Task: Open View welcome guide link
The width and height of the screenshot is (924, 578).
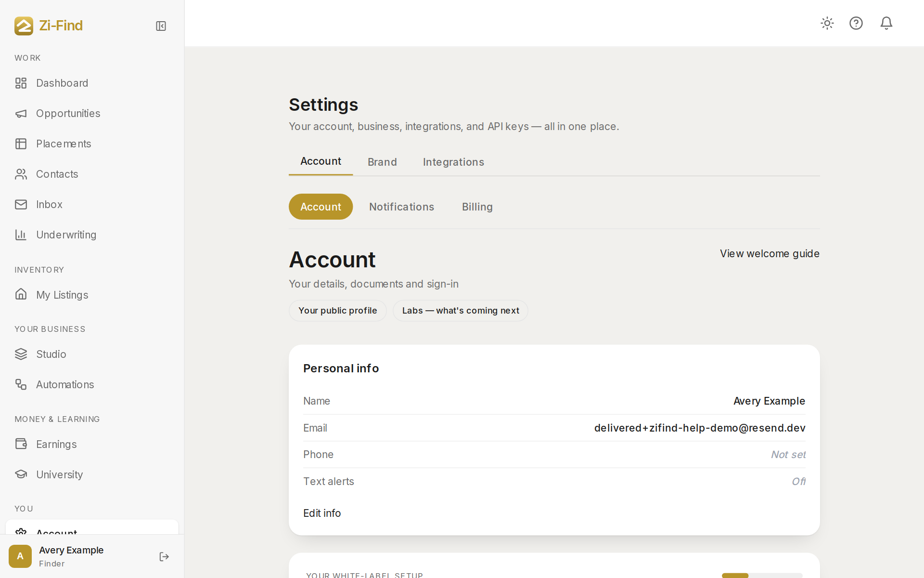Action: (x=770, y=254)
